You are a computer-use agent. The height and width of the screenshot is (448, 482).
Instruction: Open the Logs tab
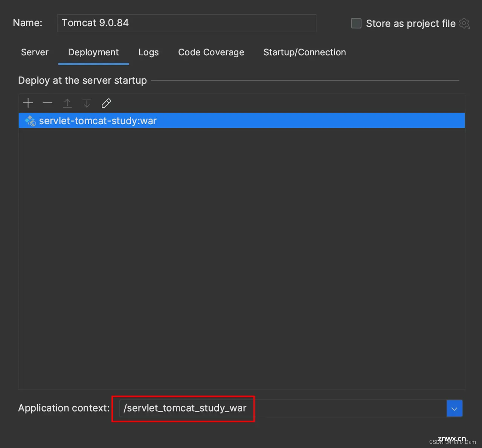[x=148, y=52]
